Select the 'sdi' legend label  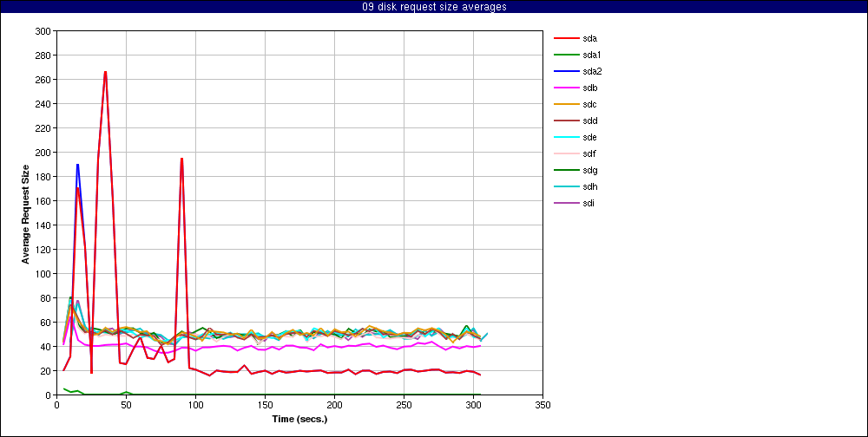tap(589, 203)
